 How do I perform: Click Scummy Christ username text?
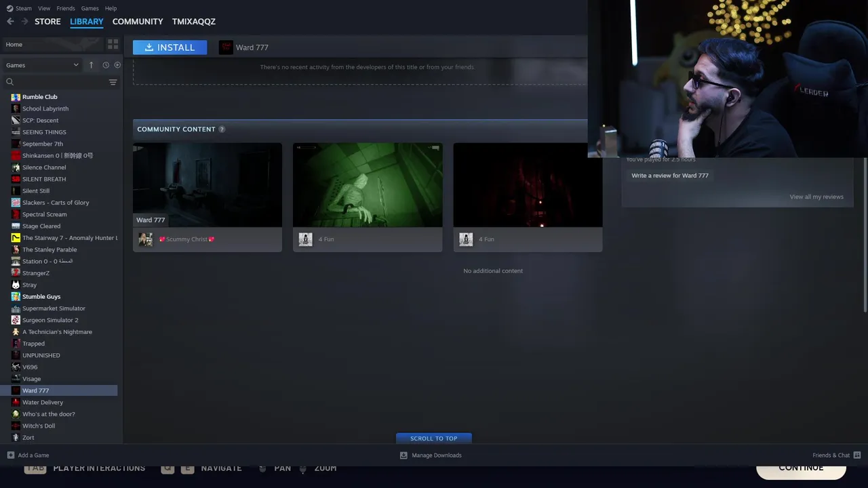pos(187,239)
